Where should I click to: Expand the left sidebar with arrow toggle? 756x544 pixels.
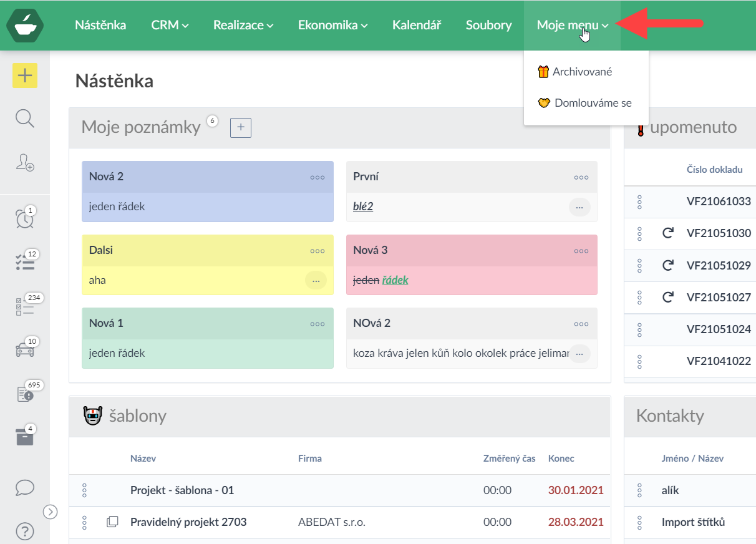click(51, 512)
